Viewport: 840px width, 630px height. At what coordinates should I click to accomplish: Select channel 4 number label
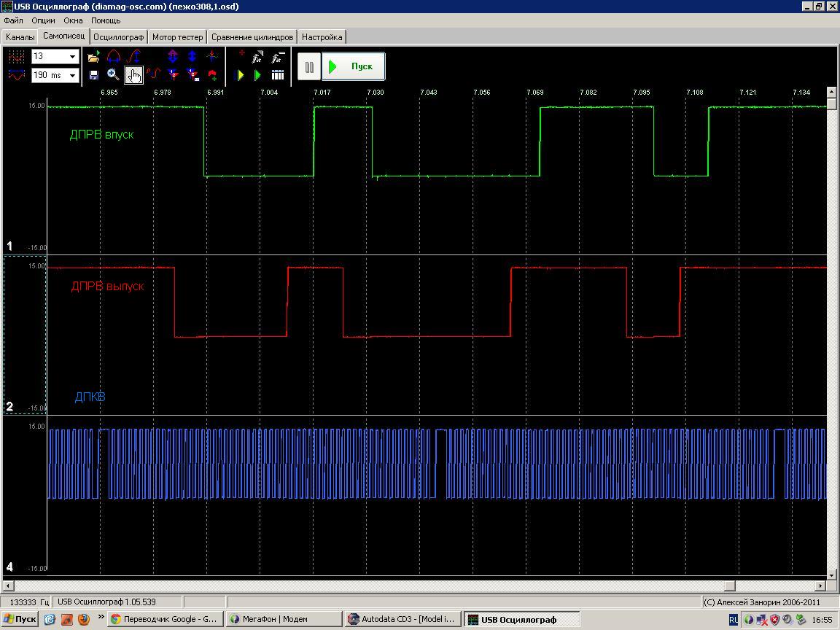pyautogui.click(x=9, y=567)
